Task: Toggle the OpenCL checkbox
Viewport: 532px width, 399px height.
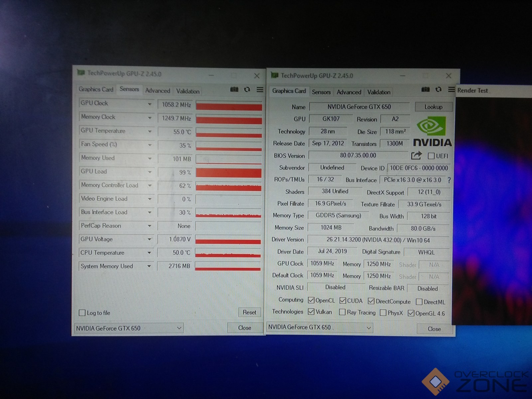Action: tap(311, 300)
